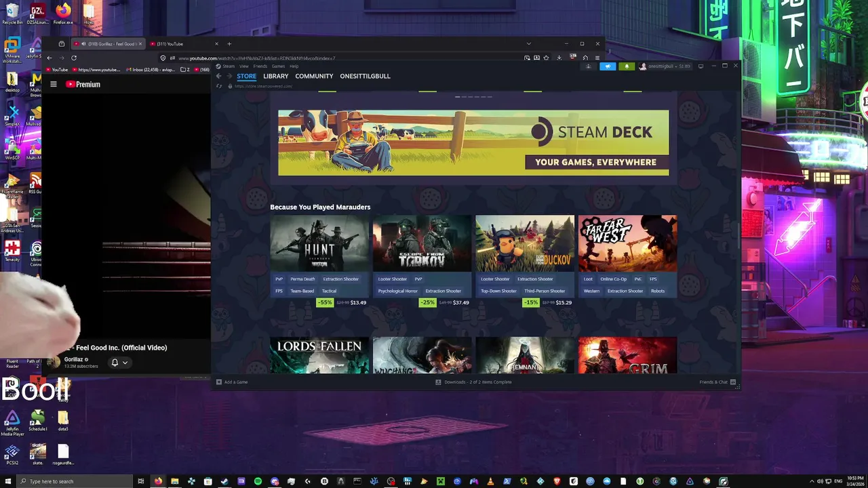Screen dimensions: 868x488
Task: Reload the Steam store page
Action: pos(219,86)
